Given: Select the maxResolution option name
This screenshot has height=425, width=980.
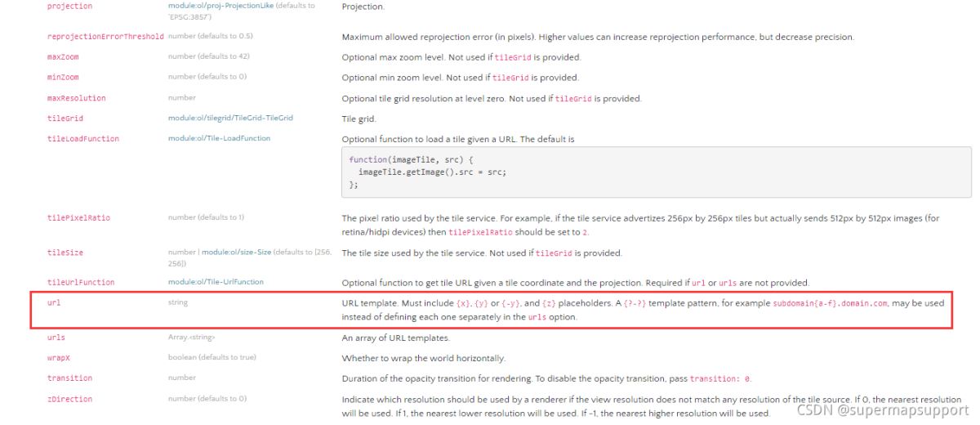Looking at the screenshot, I should [76, 98].
